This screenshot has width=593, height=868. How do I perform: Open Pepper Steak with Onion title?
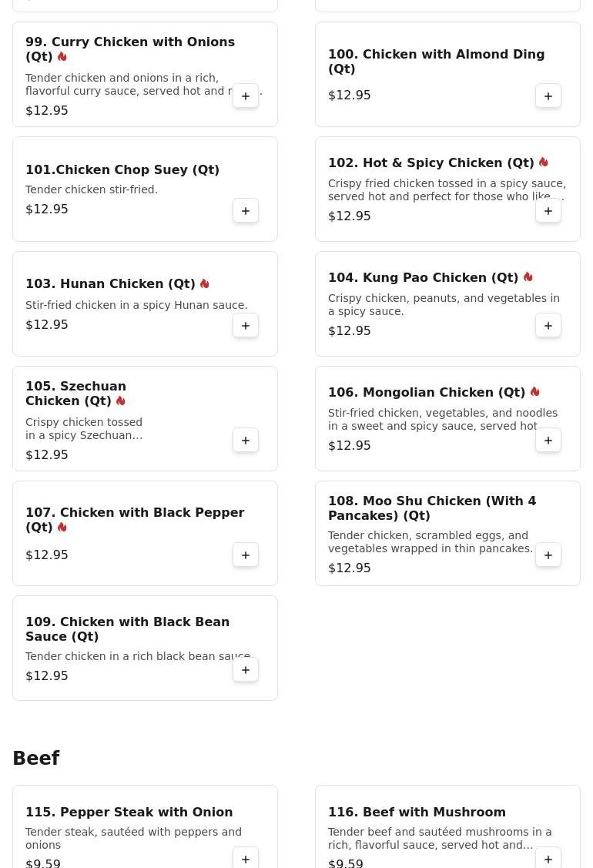pos(129,812)
